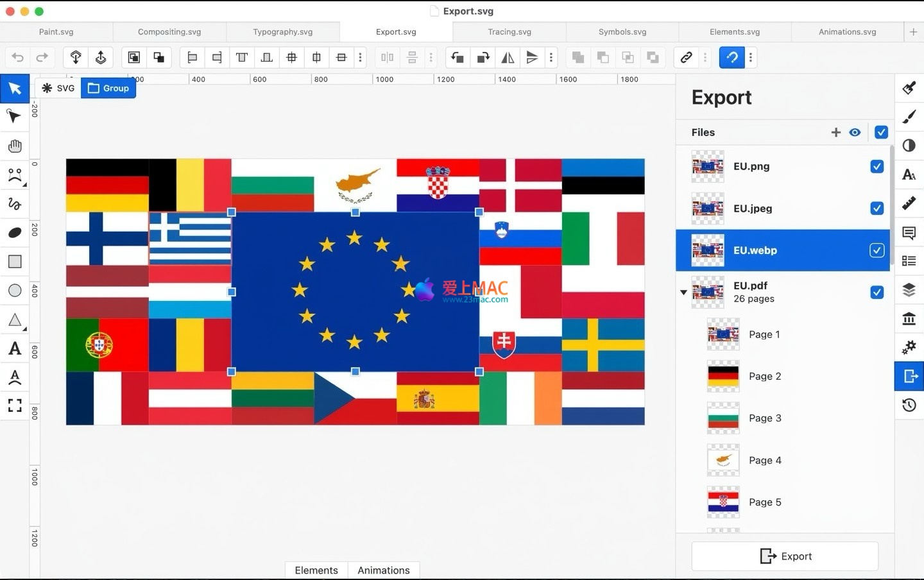Screen dimensions: 924x580
Task: Click the link icon in toolbar
Action: point(686,58)
